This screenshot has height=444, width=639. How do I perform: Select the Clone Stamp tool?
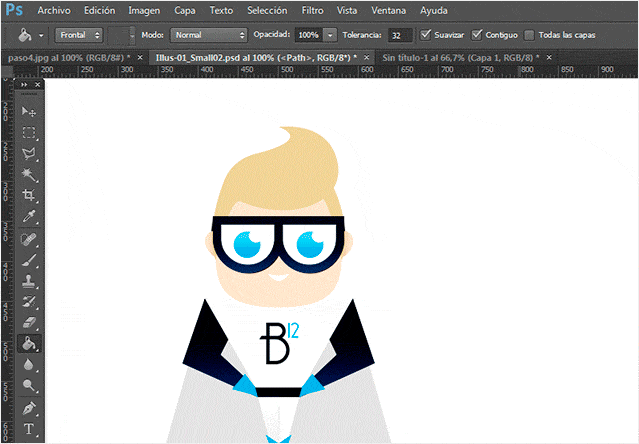(x=30, y=281)
